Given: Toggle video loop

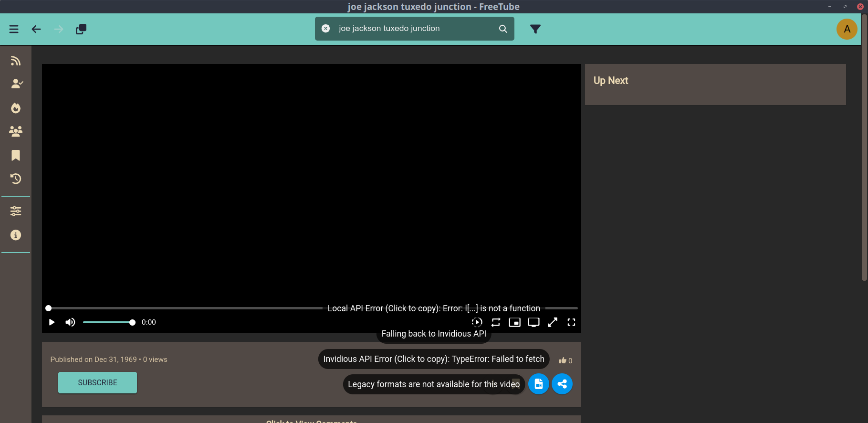Looking at the screenshot, I should [x=496, y=322].
